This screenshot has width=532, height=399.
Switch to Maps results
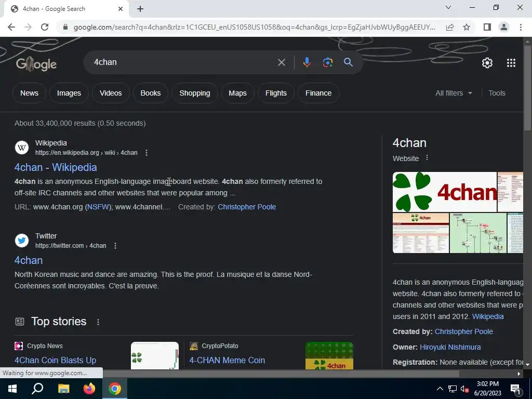pos(237,93)
